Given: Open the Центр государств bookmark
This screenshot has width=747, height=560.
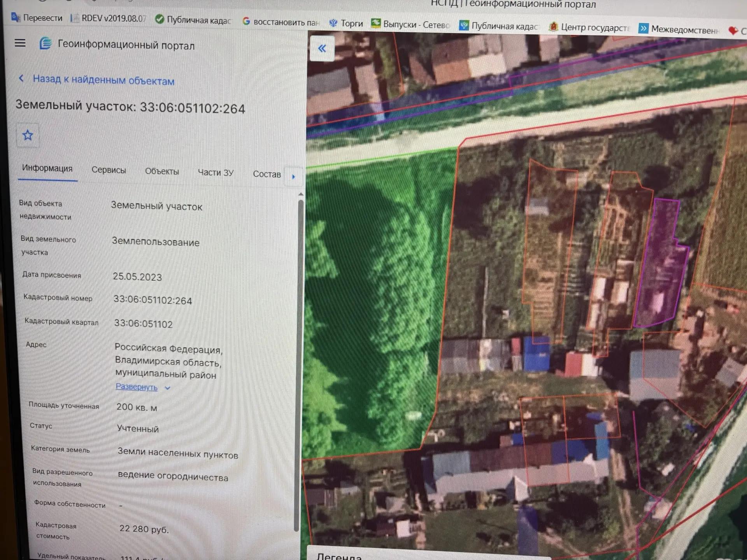Looking at the screenshot, I should click(589, 28).
